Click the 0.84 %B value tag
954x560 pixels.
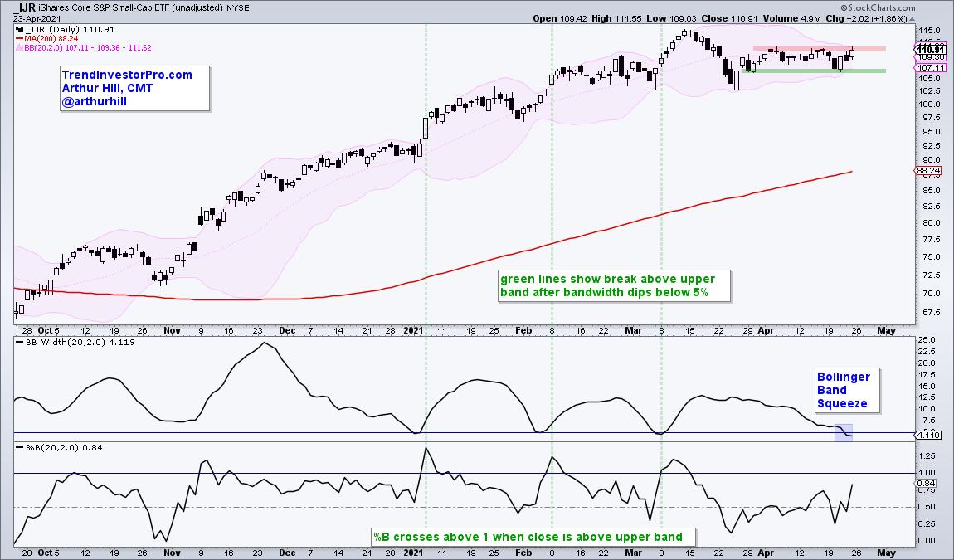pos(925,483)
